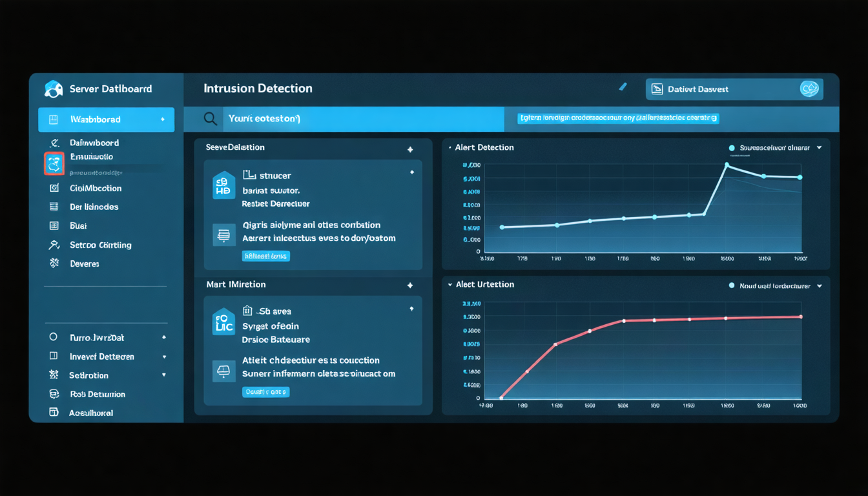Click the red-outlined Emuniwotio icon
868x496 pixels.
pyautogui.click(x=54, y=164)
